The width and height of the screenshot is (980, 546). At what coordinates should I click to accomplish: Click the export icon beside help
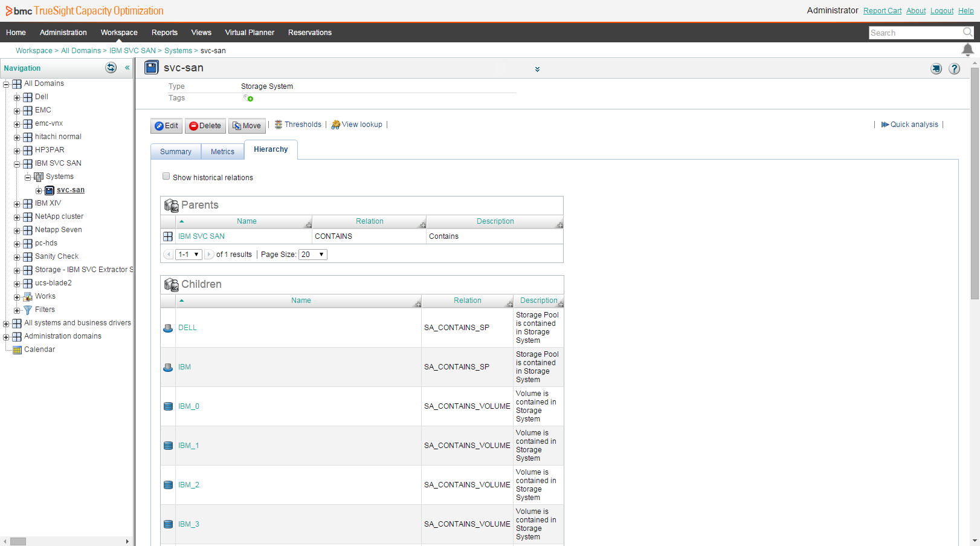[x=936, y=69]
